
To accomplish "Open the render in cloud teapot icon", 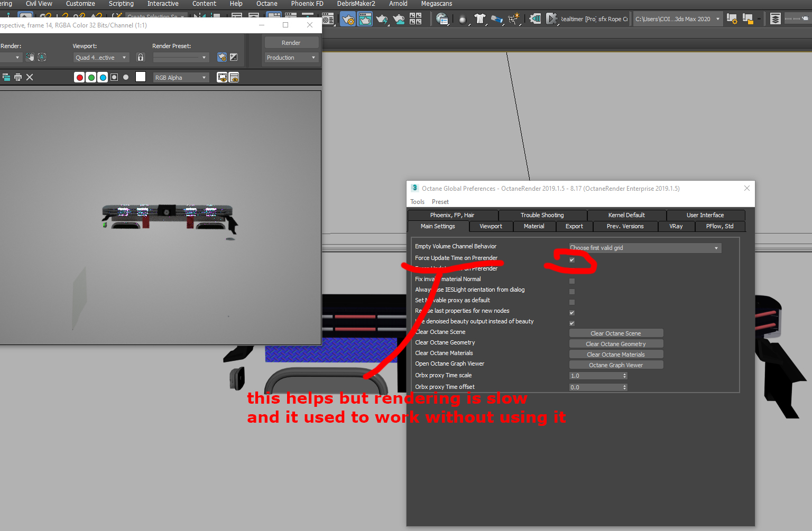I will click(x=399, y=20).
